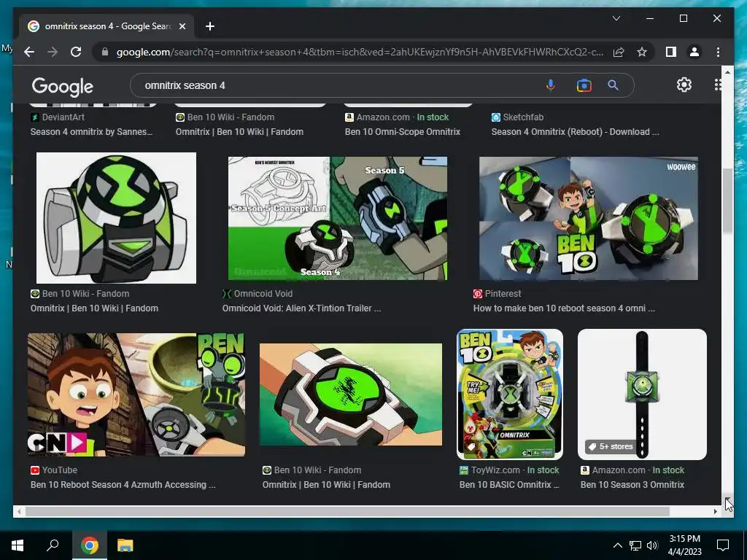Open the volume control tray icon
The height and width of the screenshot is (560, 747).
click(652, 545)
